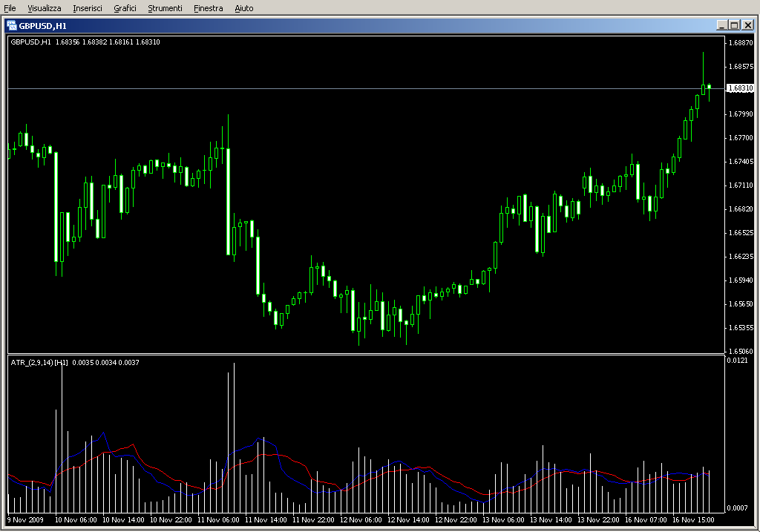Screen dimensions: 760x532
Task: Click the 10 Nov 06:00 time label
Action: tap(76, 520)
